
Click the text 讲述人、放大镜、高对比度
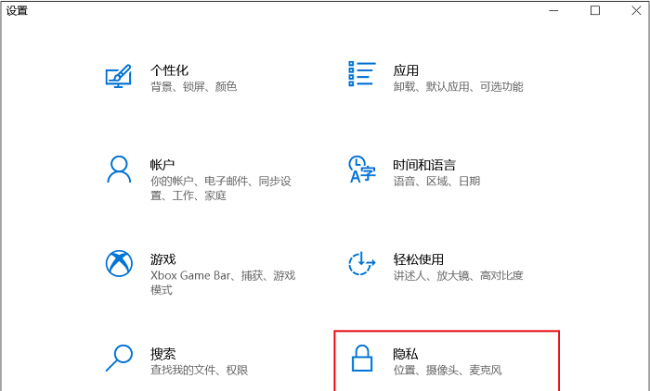[458, 275]
